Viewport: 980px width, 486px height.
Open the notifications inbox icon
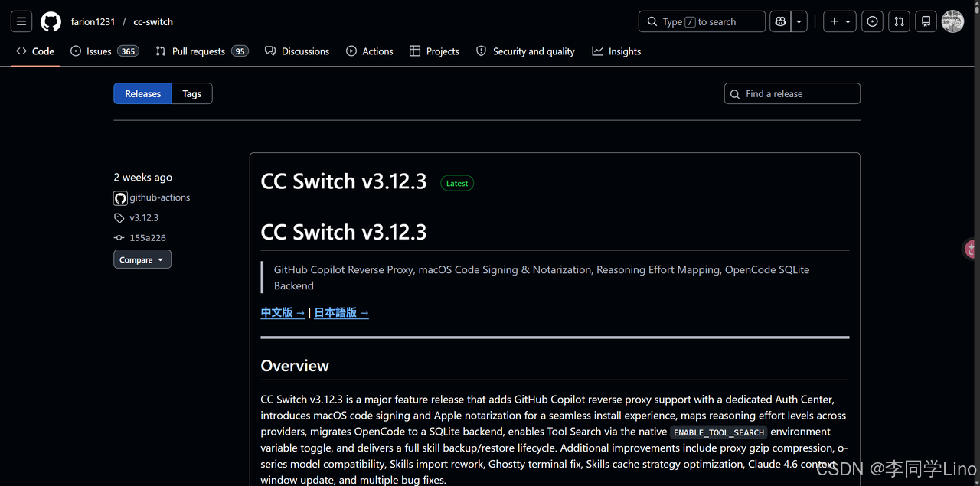[926, 21]
